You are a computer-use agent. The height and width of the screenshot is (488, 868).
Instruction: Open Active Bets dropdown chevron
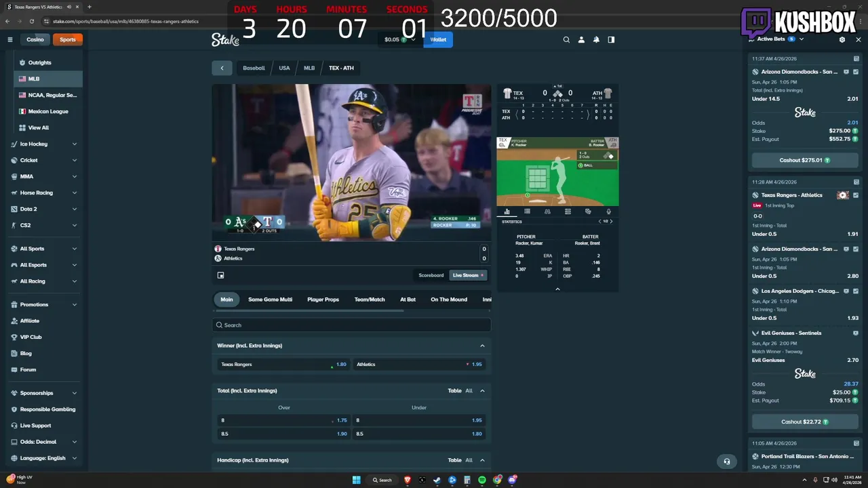click(801, 39)
